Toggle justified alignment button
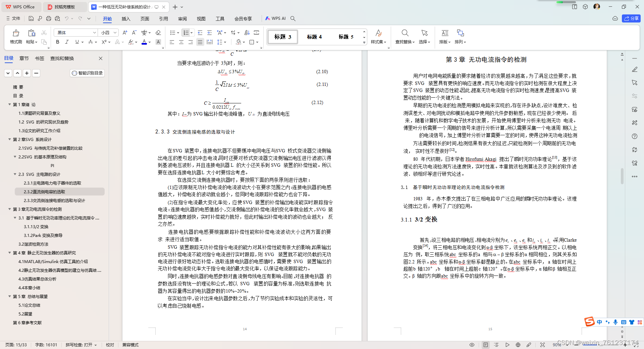Screen dimensions: 644x349 (200, 42)
